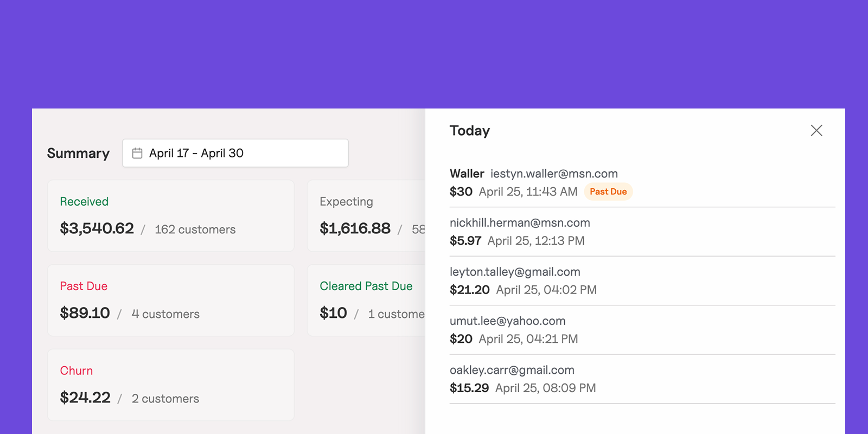Click the 4 customers past due count
This screenshot has height=434, width=868.
point(165,314)
